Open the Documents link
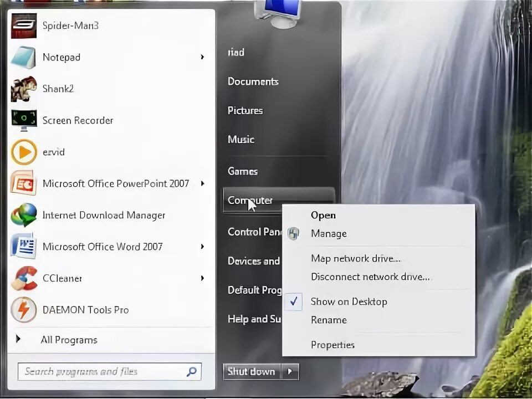This screenshot has height=399, width=532. tap(253, 81)
